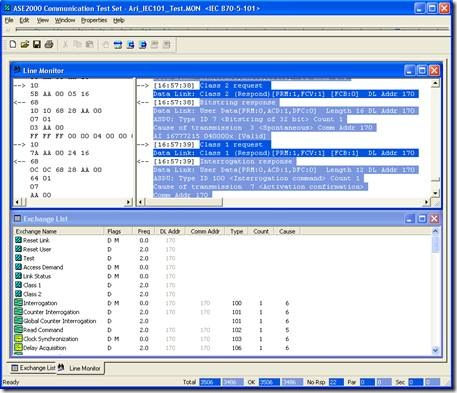The height and width of the screenshot is (393, 457).
Task: Click the Reset Link exchange icon
Action: [18, 240]
